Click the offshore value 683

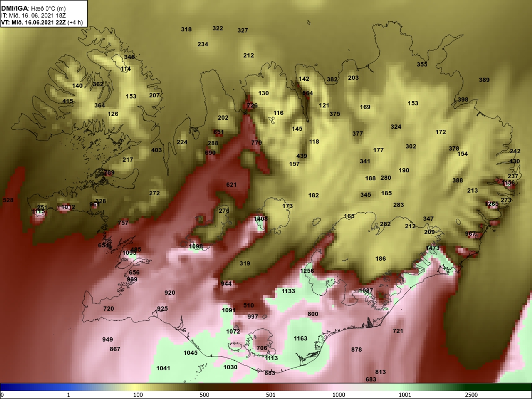pyautogui.click(x=371, y=379)
